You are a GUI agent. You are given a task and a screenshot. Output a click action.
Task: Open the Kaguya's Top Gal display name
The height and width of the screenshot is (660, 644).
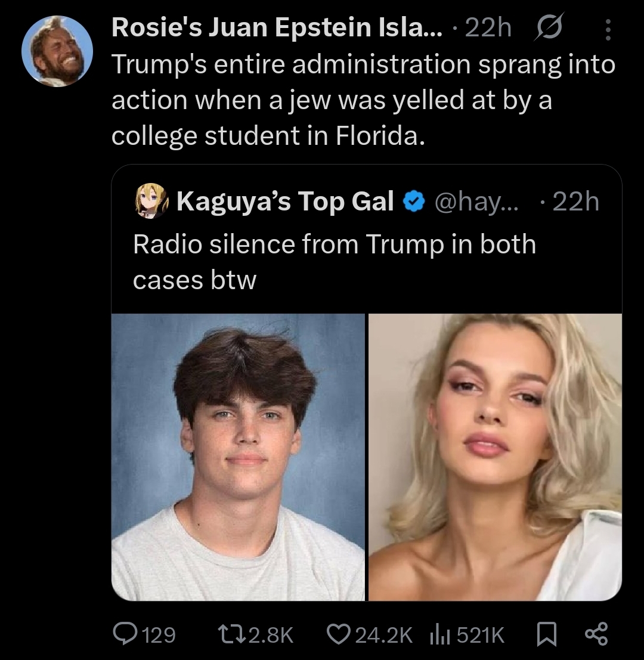285,202
